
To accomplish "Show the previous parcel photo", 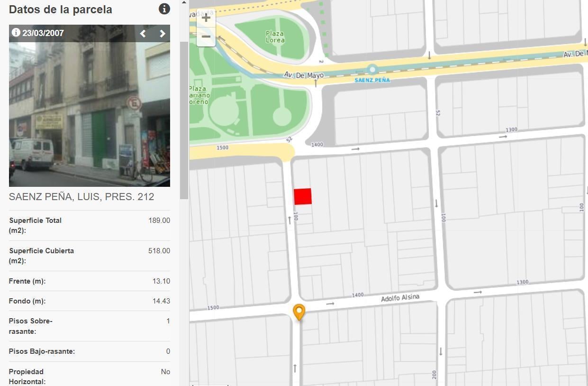I will [143, 33].
